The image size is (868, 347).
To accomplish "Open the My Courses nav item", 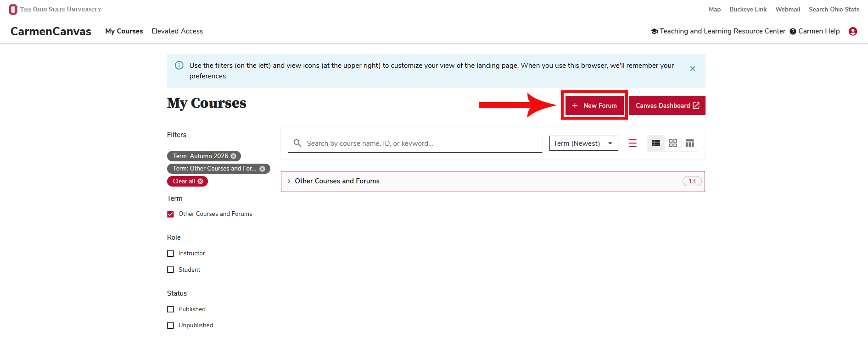I will pos(124,31).
